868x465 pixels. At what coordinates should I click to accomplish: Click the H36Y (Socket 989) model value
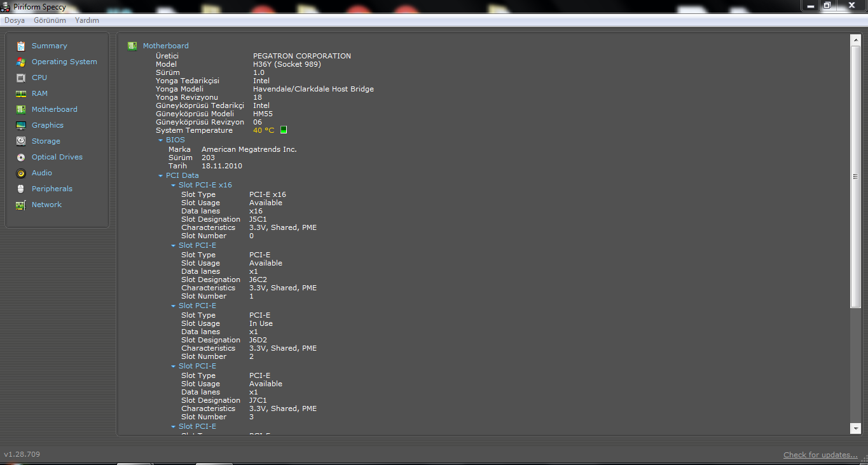pos(287,64)
